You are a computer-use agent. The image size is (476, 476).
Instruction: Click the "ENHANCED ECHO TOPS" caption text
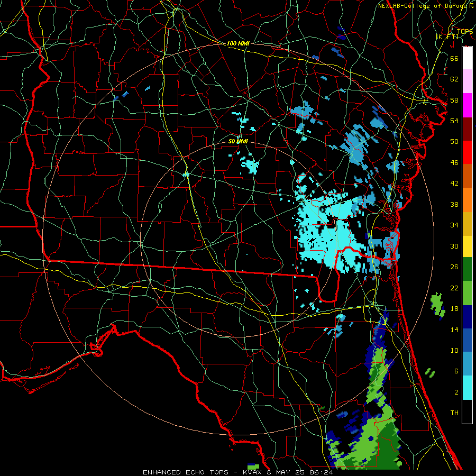coord(186,472)
